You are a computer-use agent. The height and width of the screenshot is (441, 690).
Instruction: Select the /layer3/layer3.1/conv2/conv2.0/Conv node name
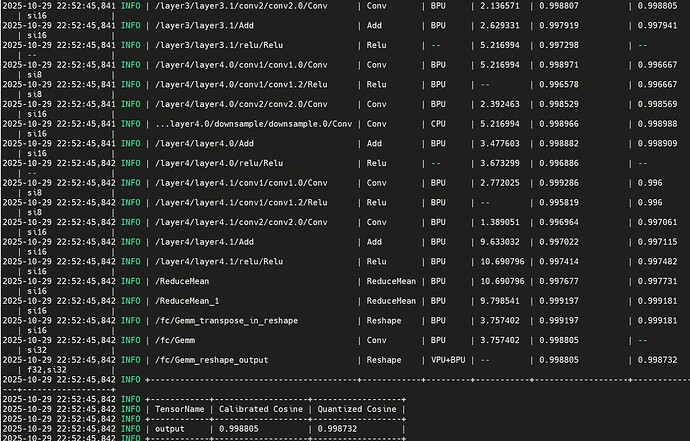241,6
